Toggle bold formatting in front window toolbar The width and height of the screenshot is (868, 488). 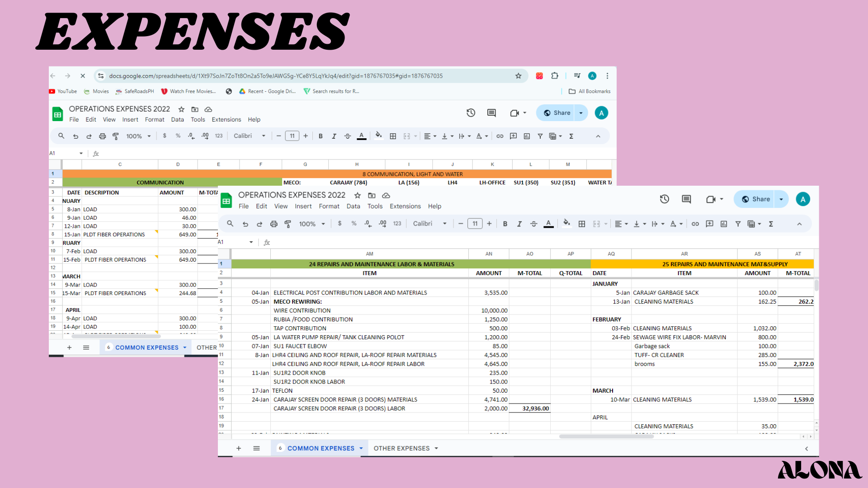[x=505, y=224]
